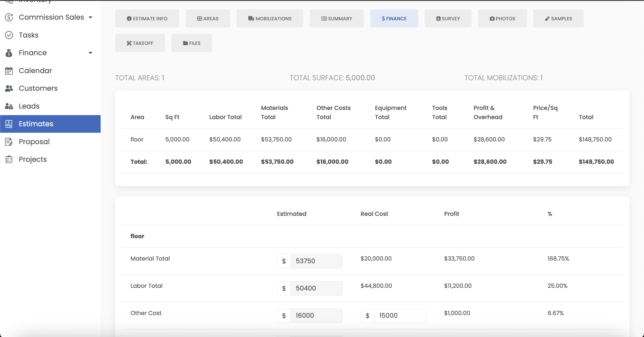Click the Tasks checkmark icon

click(9, 35)
